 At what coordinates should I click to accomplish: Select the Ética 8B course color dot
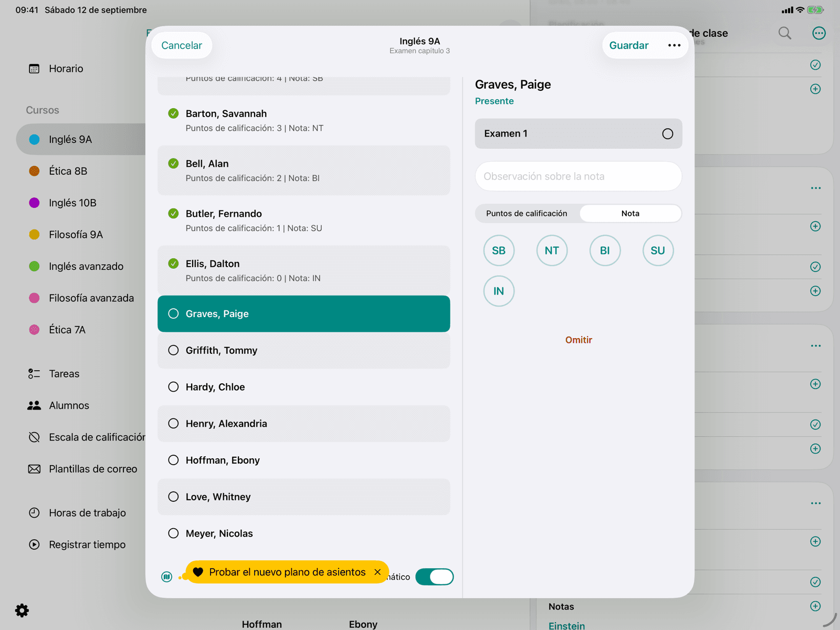click(x=34, y=171)
